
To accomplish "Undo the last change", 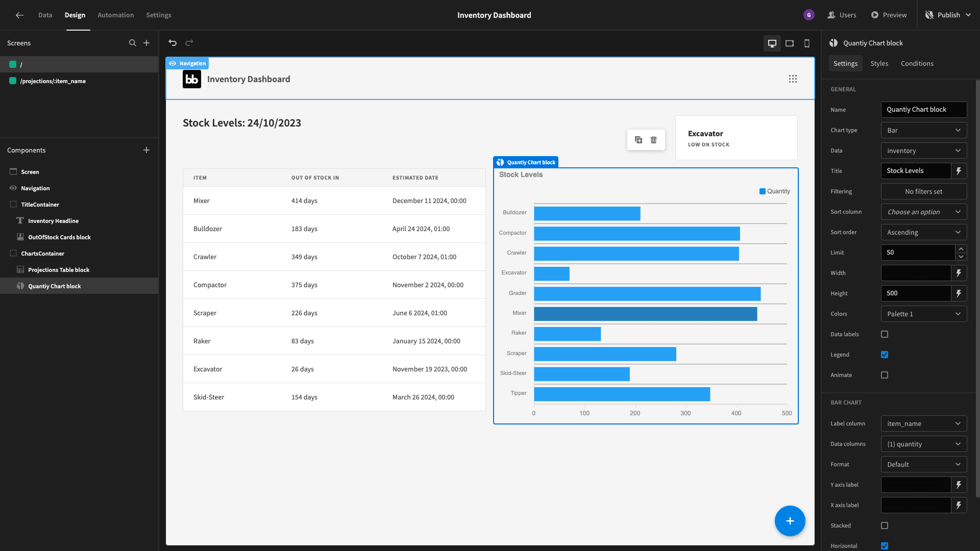I will point(173,43).
